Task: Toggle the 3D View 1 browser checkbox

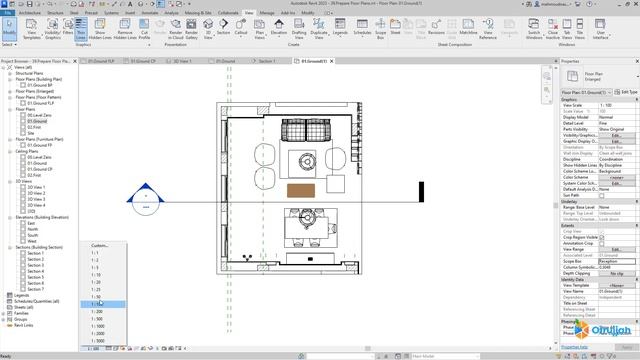Action: [x=23, y=187]
